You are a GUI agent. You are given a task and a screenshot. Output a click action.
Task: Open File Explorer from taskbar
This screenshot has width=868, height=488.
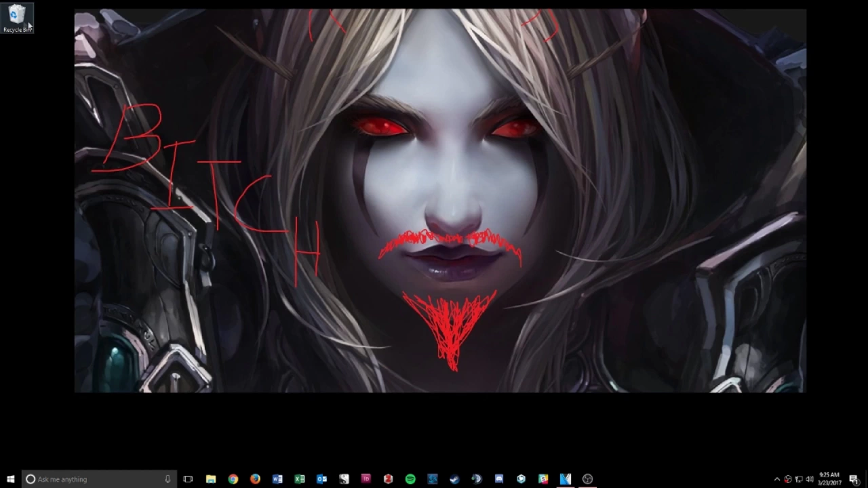(x=211, y=479)
